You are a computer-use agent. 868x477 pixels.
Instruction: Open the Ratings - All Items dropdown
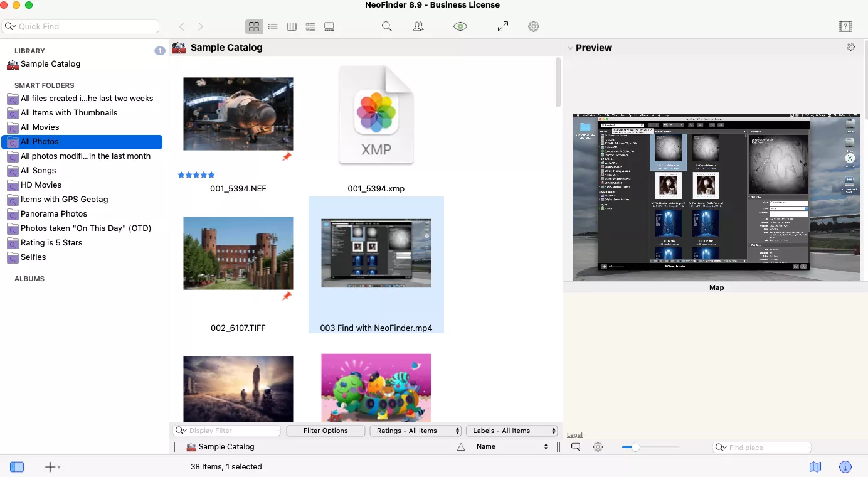[x=416, y=431]
